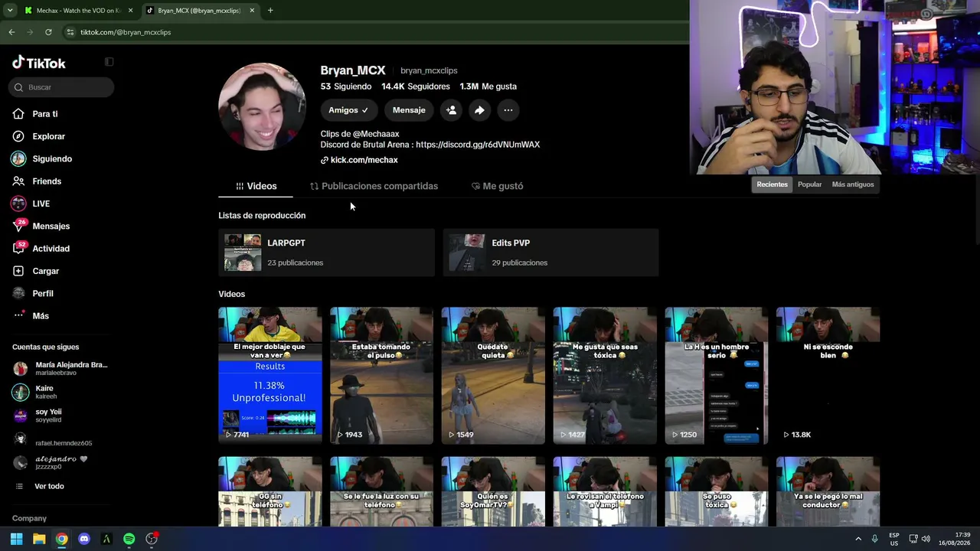Open the system volume control
This screenshot has height=551, width=980.
926,539
